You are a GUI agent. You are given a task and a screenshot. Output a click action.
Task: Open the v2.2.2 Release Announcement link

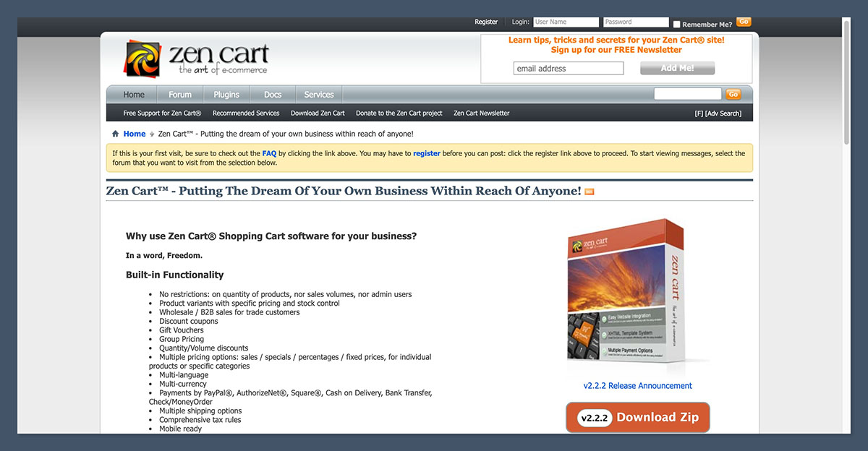coord(638,386)
